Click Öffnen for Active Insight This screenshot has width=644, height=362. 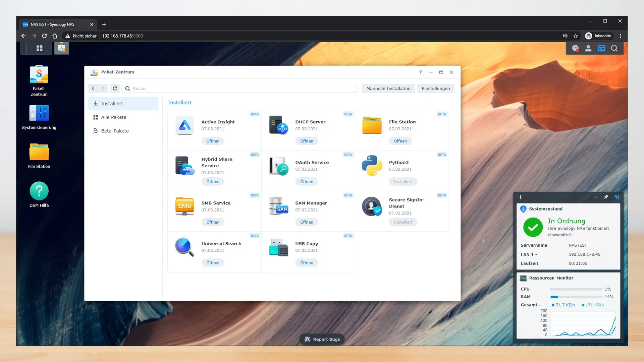coord(213,141)
